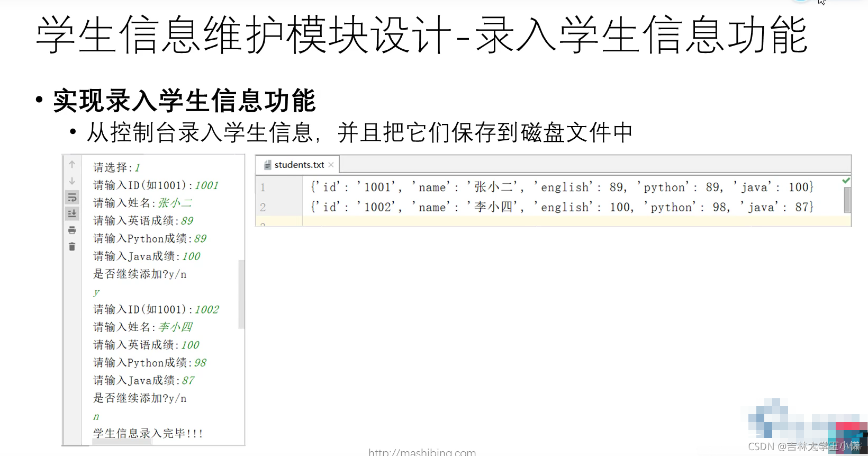
Task: Click console line '请输入姓名:张小二'
Action: point(143,203)
